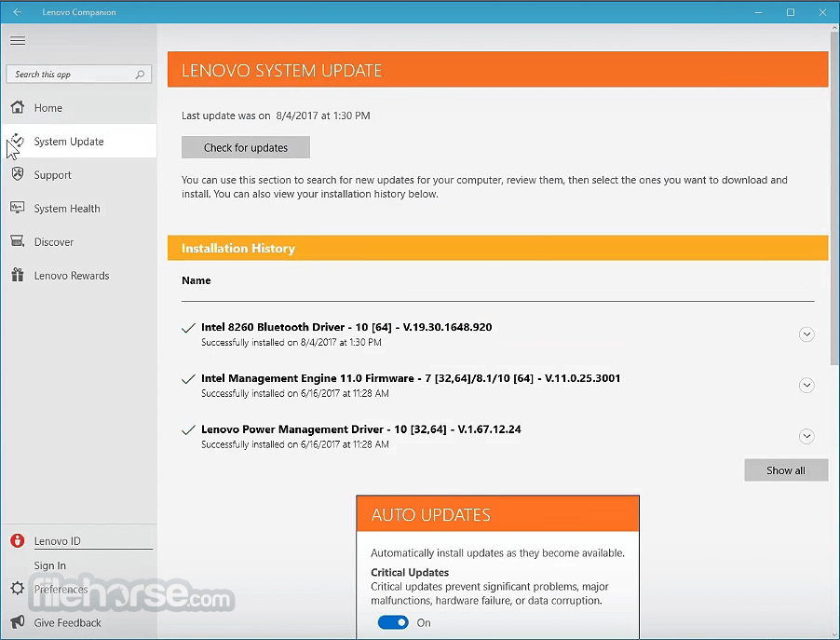Click the Installation History heading
Image resolution: width=840 pixels, height=640 pixels.
pyautogui.click(x=238, y=248)
